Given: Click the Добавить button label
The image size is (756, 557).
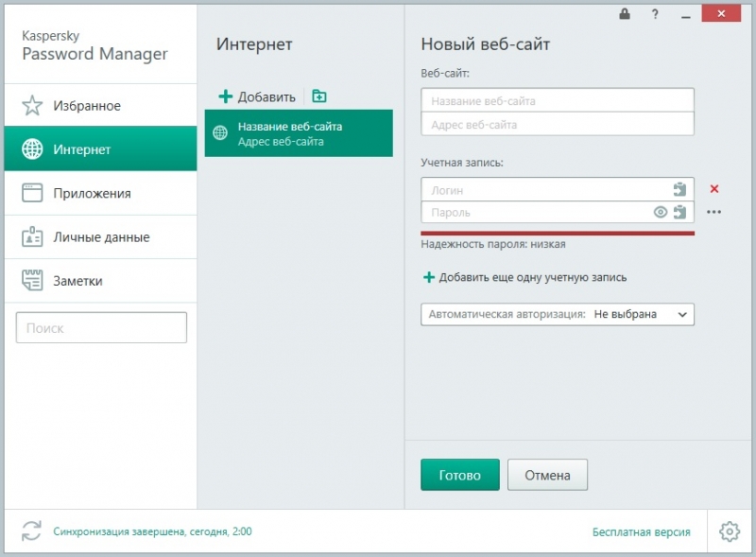Looking at the screenshot, I should click(x=266, y=97).
